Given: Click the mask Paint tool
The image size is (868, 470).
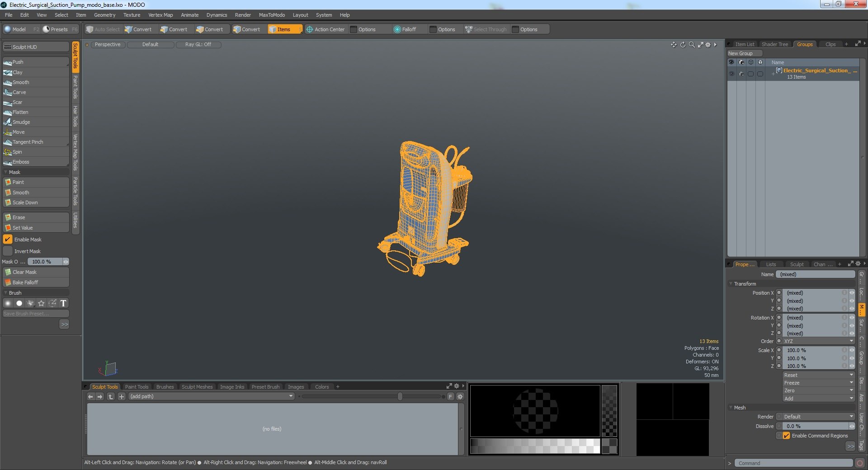Looking at the screenshot, I should (x=36, y=182).
